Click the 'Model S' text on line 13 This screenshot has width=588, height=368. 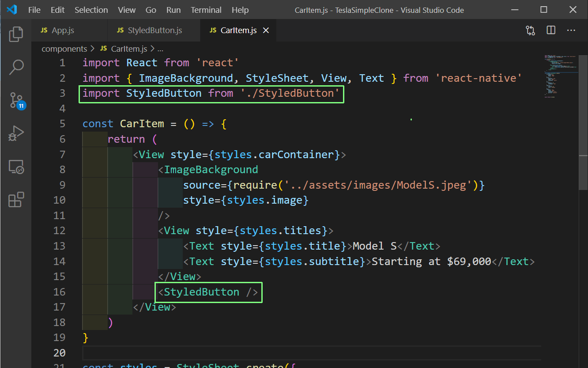pos(375,246)
